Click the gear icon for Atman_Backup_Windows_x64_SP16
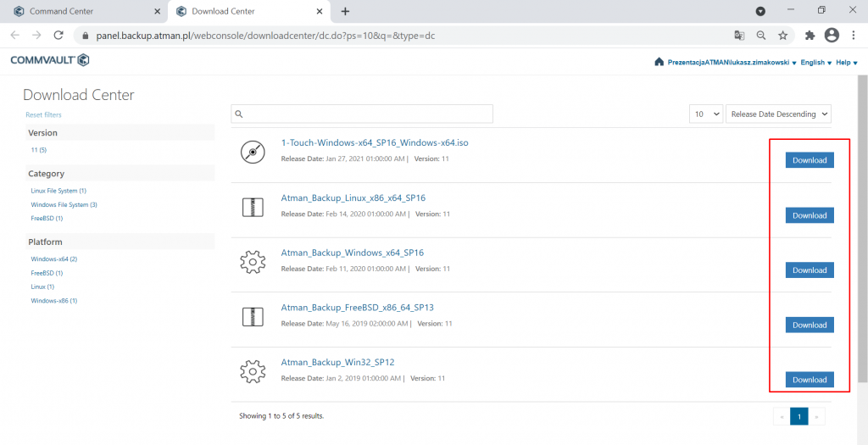This screenshot has height=445, width=868. [x=253, y=261]
